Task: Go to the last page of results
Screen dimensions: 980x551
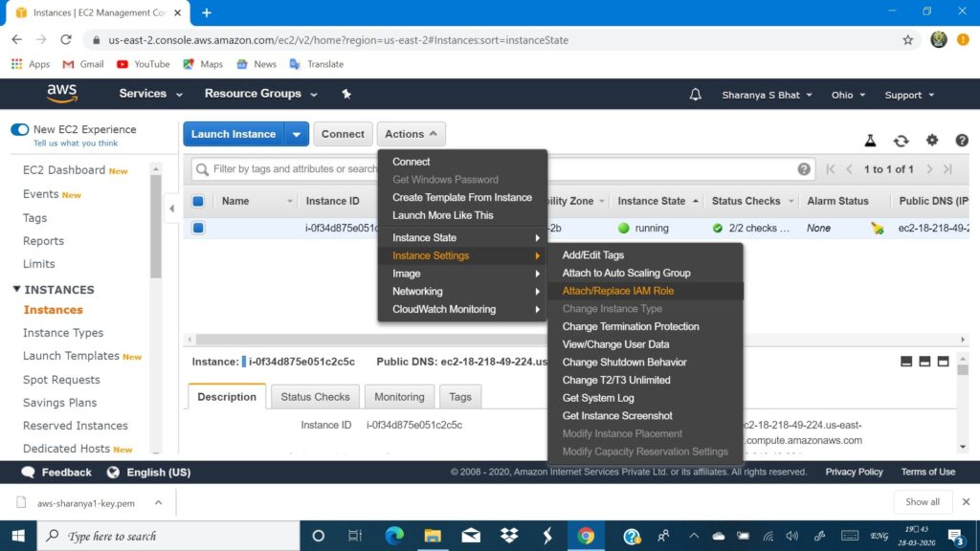Action: tap(947, 169)
